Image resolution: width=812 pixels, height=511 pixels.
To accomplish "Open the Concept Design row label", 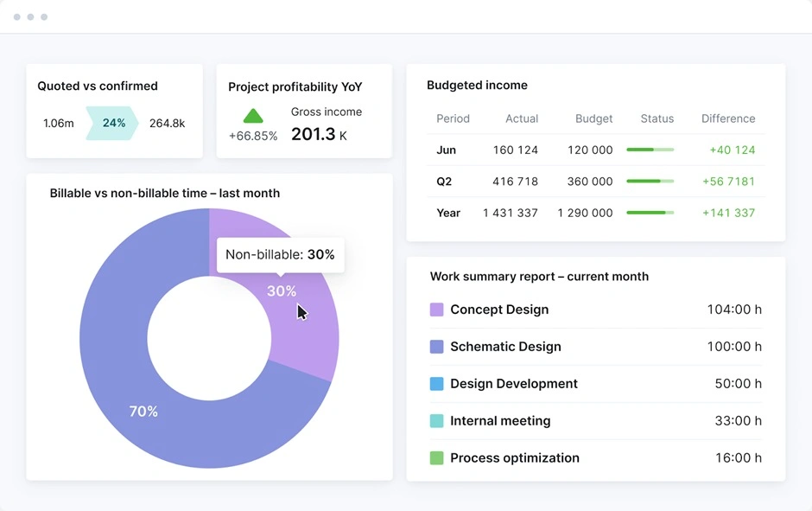I will [x=499, y=310].
